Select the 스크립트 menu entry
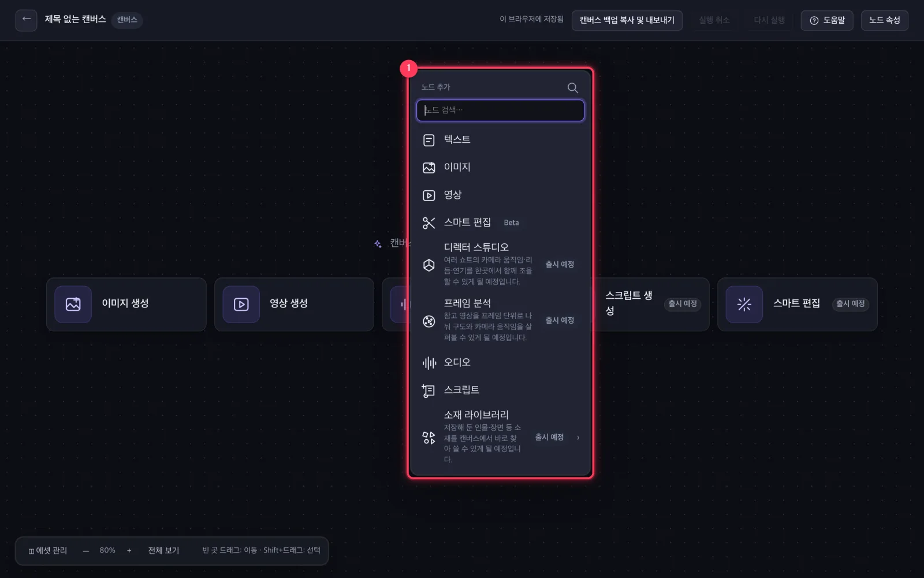This screenshot has height=578, width=924. (x=500, y=391)
